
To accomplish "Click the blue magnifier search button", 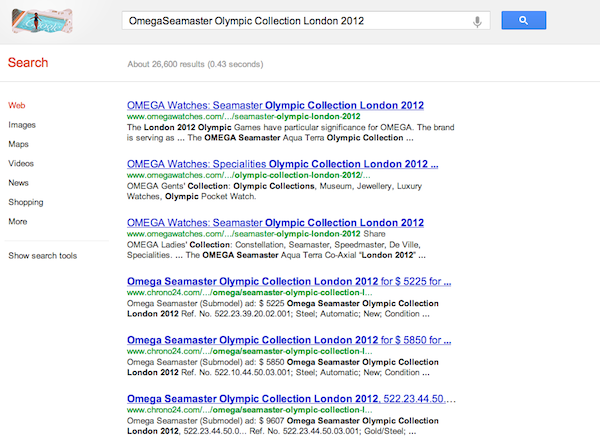I will [x=523, y=20].
